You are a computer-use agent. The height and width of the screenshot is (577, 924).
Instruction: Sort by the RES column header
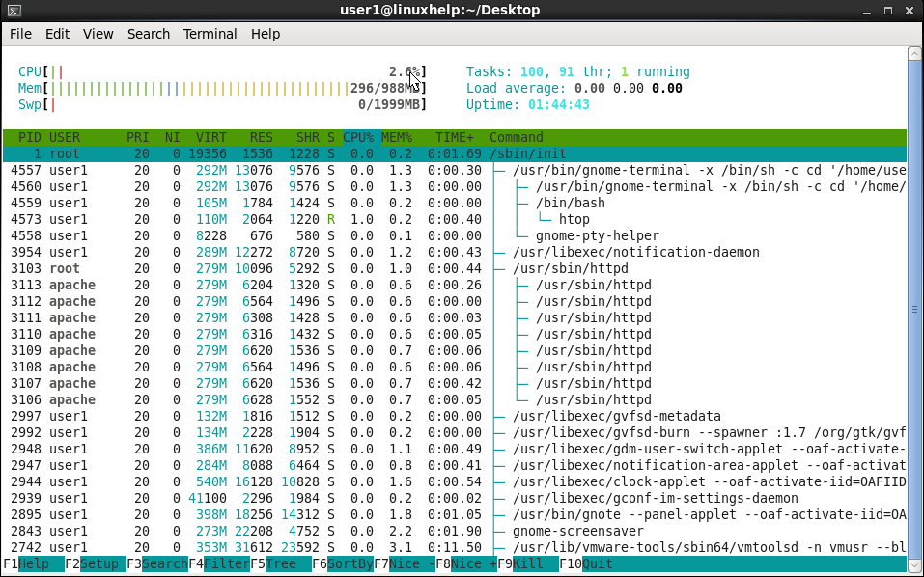tap(261, 137)
